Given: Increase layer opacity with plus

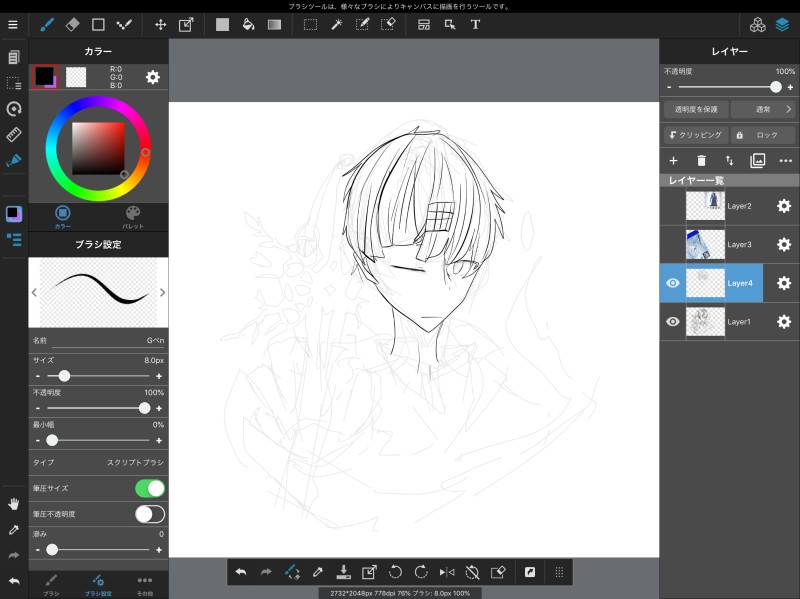Looking at the screenshot, I should tap(790, 87).
